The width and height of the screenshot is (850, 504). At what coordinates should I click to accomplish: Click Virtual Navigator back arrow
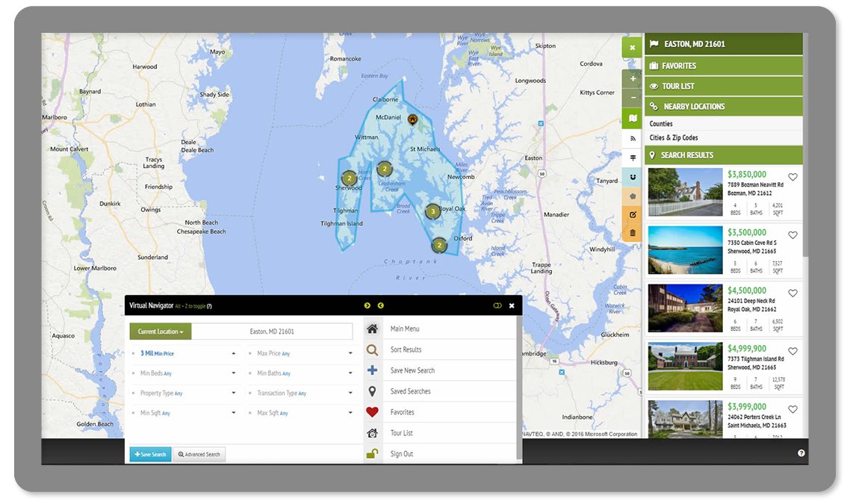coord(380,305)
